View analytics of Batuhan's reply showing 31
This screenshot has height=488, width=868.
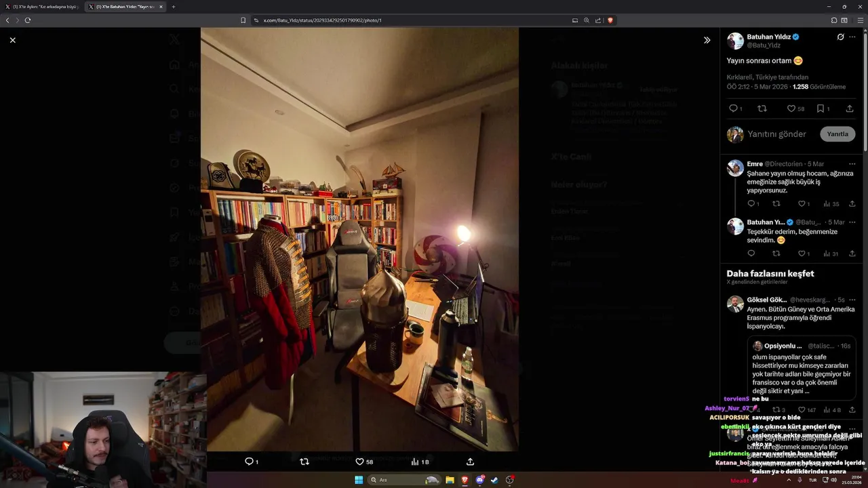831,253
